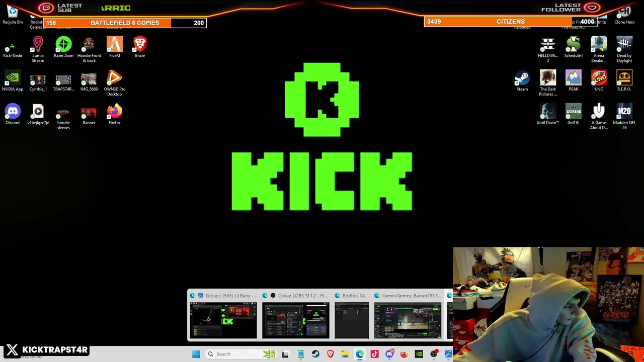Open the Hoodie Front & back file
644x362 pixels.
(x=89, y=50)
